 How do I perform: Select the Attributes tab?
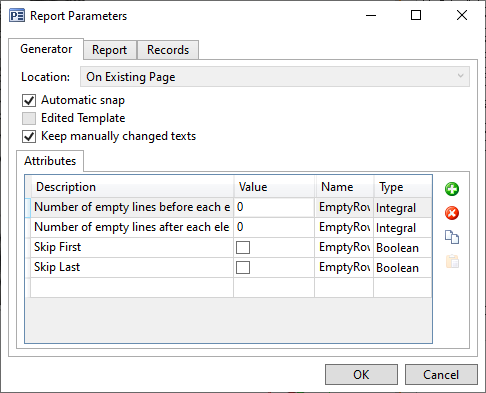[x=50, y=161]
